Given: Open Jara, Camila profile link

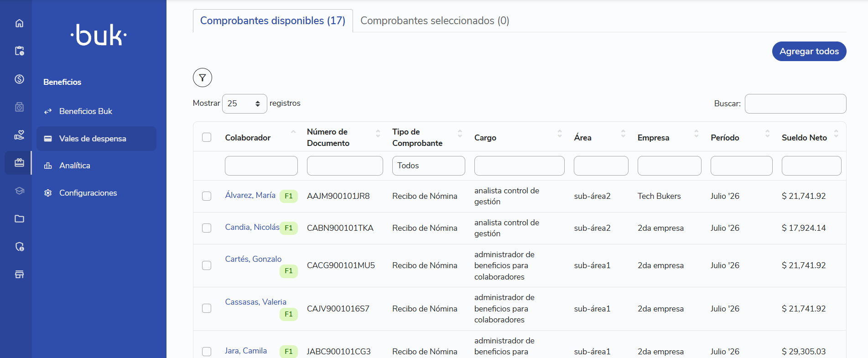Looking at the screenshot, I should click(246, 351).
